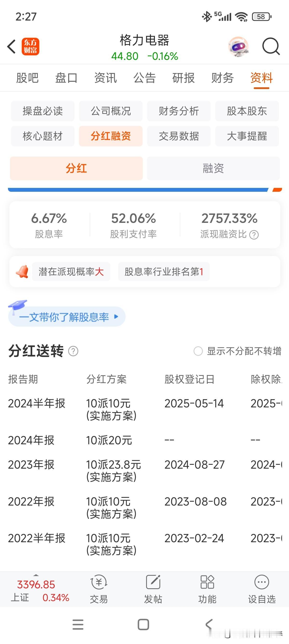Select 股本股东 section
Viewport: 289px width, 644px height.
tap(247, 111)
